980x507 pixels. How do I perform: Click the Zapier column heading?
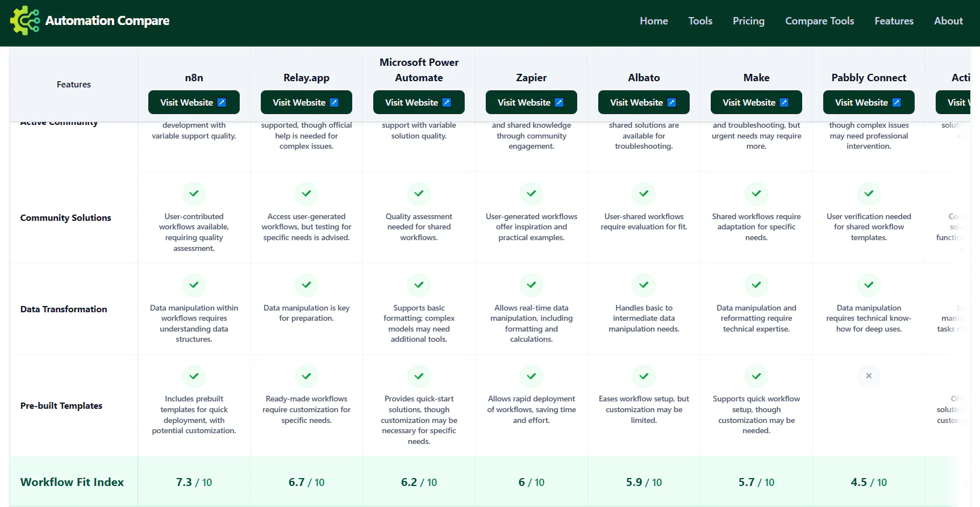(x=531, y=78)
